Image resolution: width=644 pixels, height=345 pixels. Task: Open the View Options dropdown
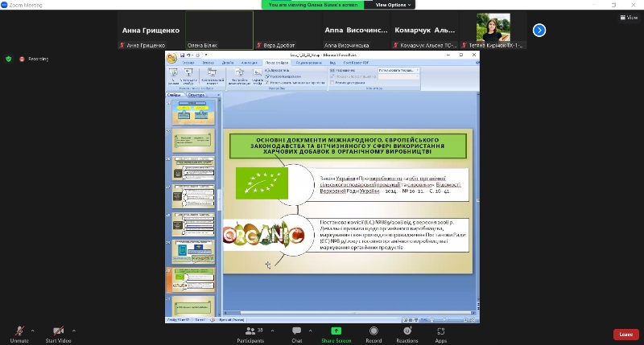(394, 5)
